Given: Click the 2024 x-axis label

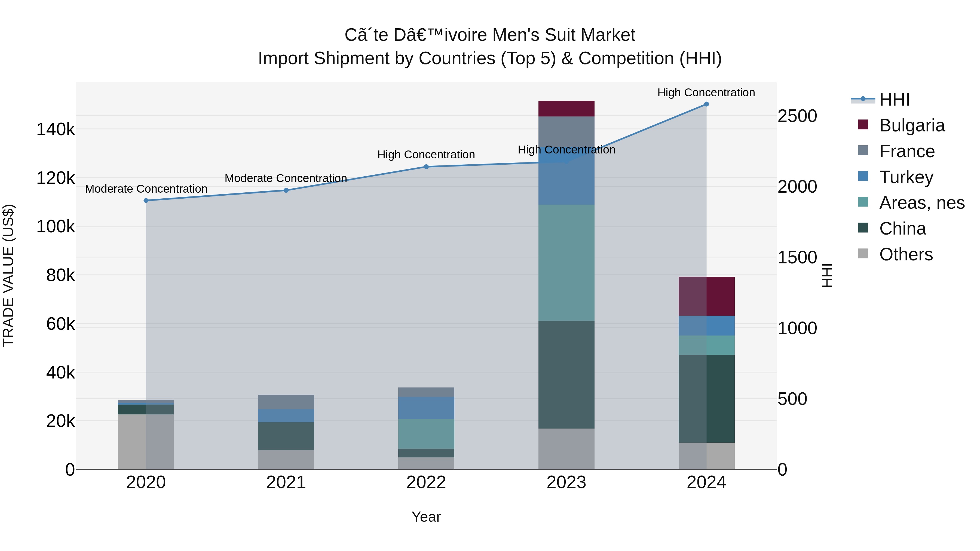Looking at the screenshot, I should [x=706, y=482].
